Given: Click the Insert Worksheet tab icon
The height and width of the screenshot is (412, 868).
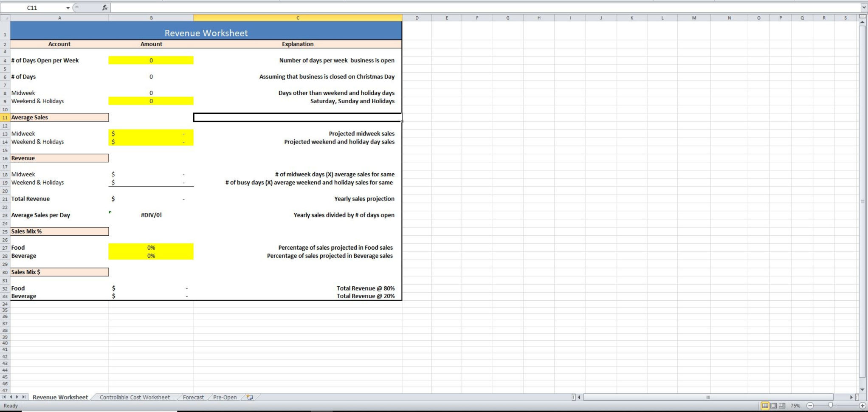Looking at the screenshot, I should 250,397.
